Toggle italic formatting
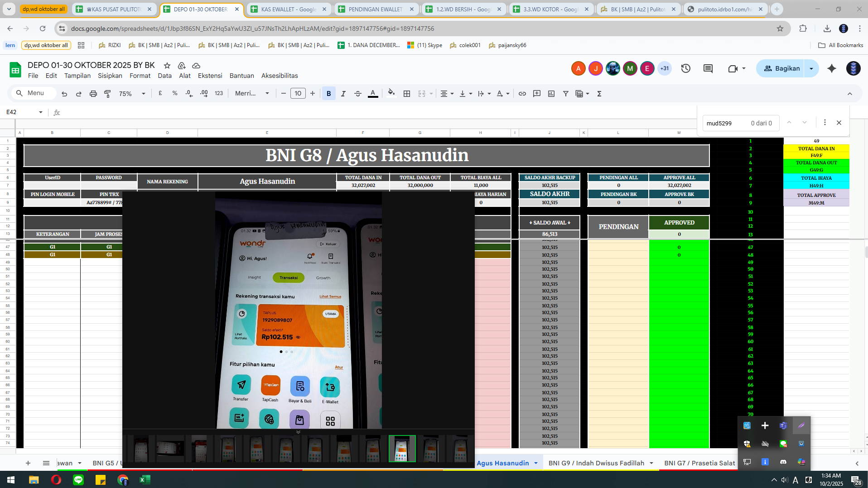The height and width of the screenshot is (488, 868). point(343,94)
